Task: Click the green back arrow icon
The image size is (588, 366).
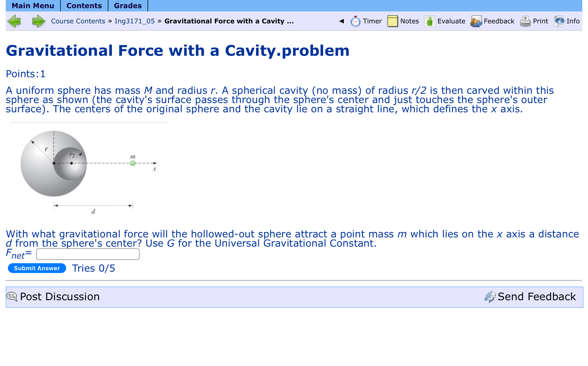Action: 14,21
